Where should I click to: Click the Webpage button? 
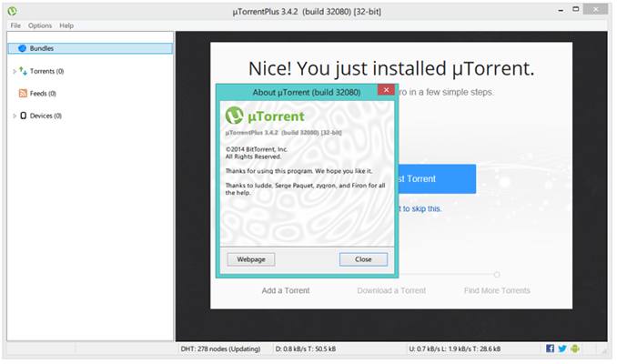[251, 259]
